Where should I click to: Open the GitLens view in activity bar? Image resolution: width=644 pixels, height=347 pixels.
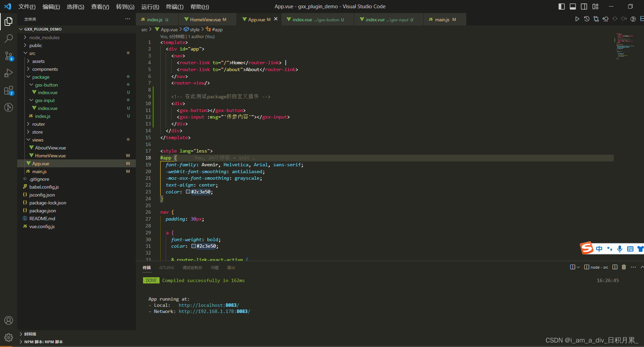pyautogui.click(x=9, y=108)
